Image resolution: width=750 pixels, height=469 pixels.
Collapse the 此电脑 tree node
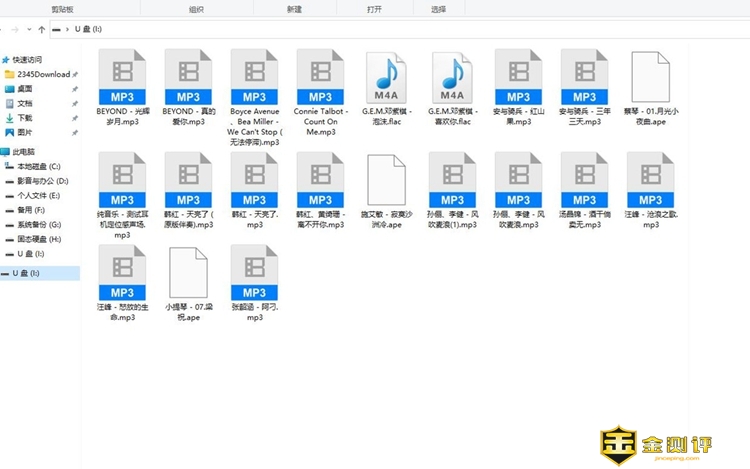(x=4, y=151)
